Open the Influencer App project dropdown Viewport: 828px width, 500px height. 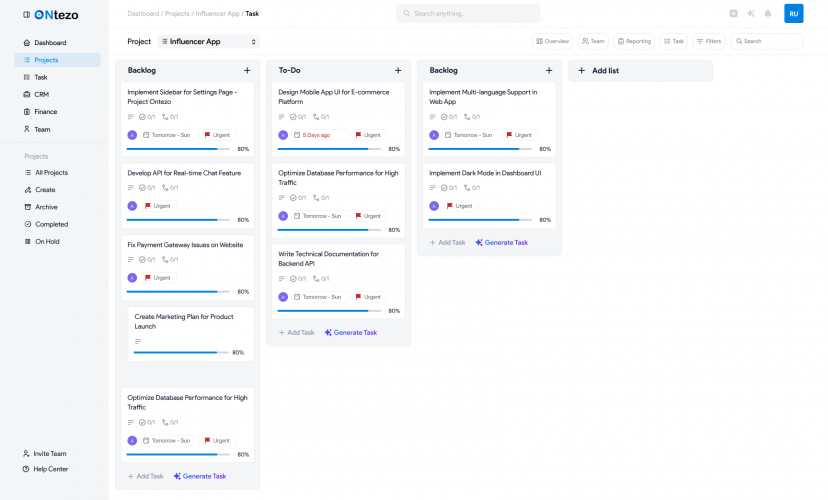(208, 42)
